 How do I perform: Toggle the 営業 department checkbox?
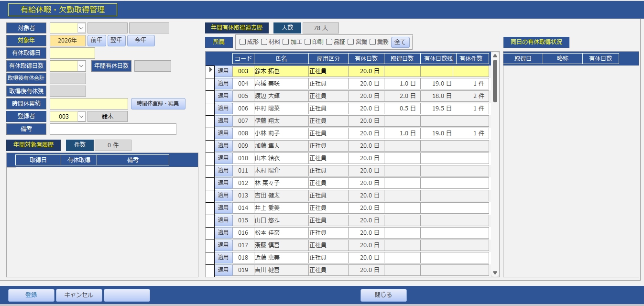[x=351, y=42]
